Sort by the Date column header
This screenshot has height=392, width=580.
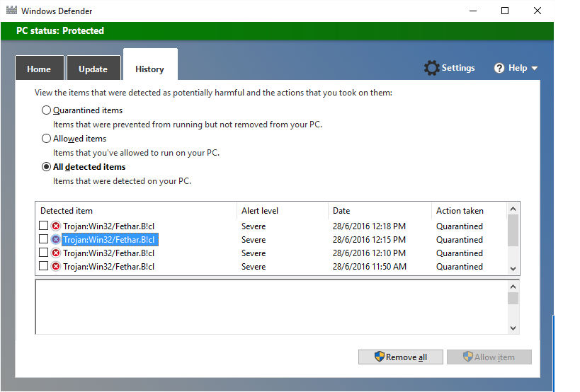point(380,211)
